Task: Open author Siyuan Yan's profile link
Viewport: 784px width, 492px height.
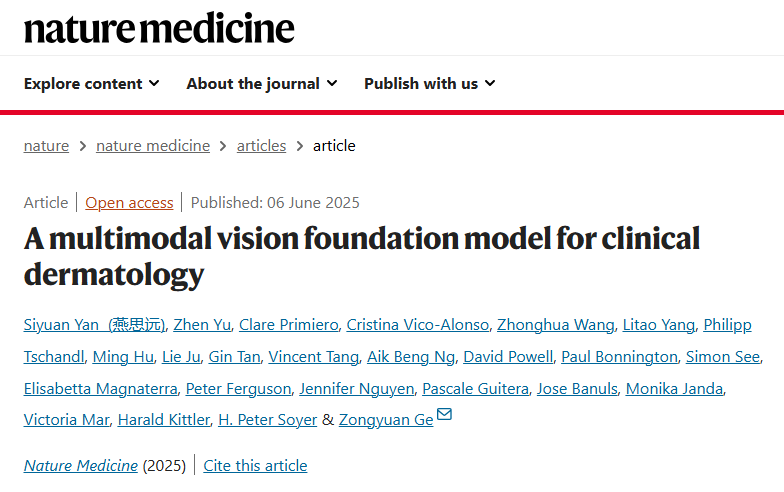Action: [94, 324]
